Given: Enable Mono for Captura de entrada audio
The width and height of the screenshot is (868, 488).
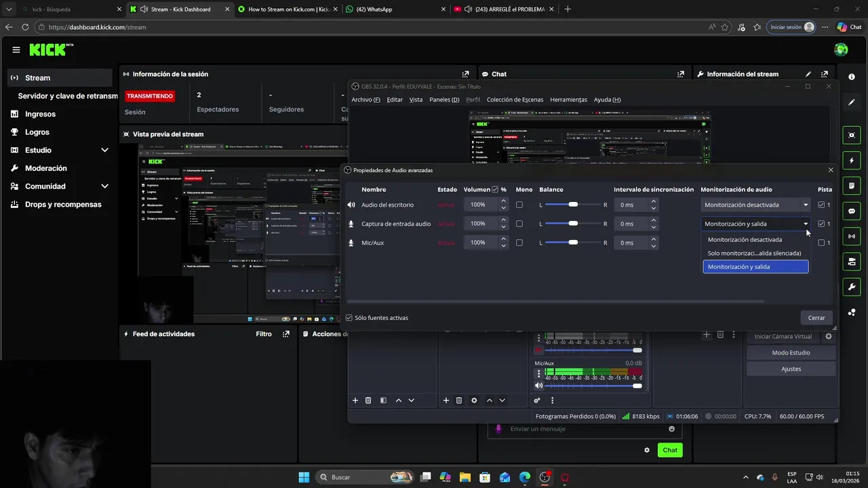Looking at the screenshot, I should pos(519,224).
